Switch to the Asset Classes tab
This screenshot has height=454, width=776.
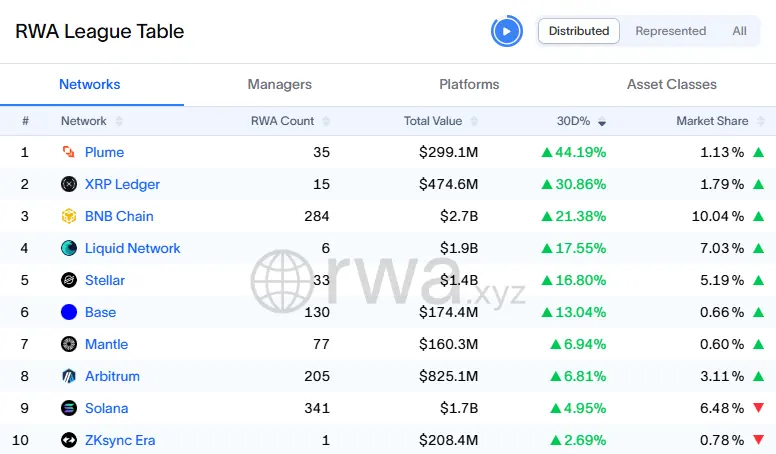click(x=671, y=84)
